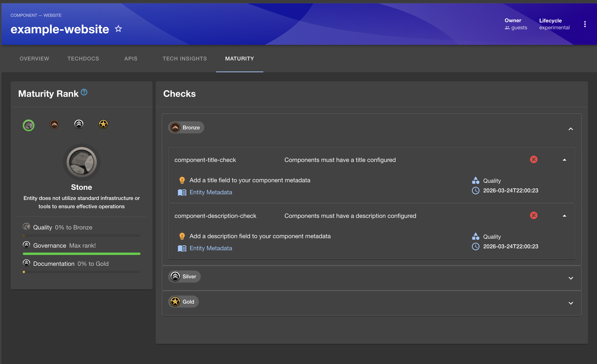Select the Gold rank icon in Maturity Rank
Viewport: 597px width, 364px height.
[103, 124]
